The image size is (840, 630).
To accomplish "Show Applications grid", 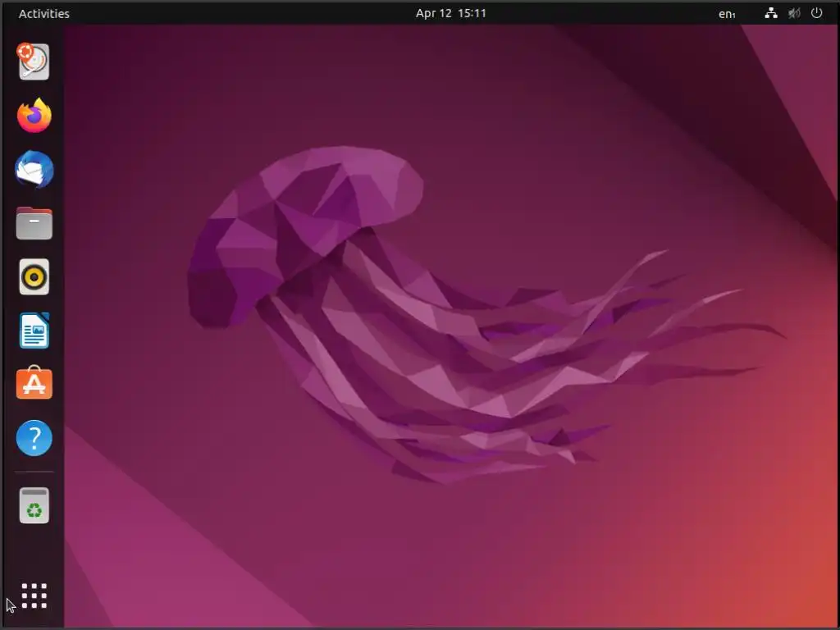I will click(34, 596).
